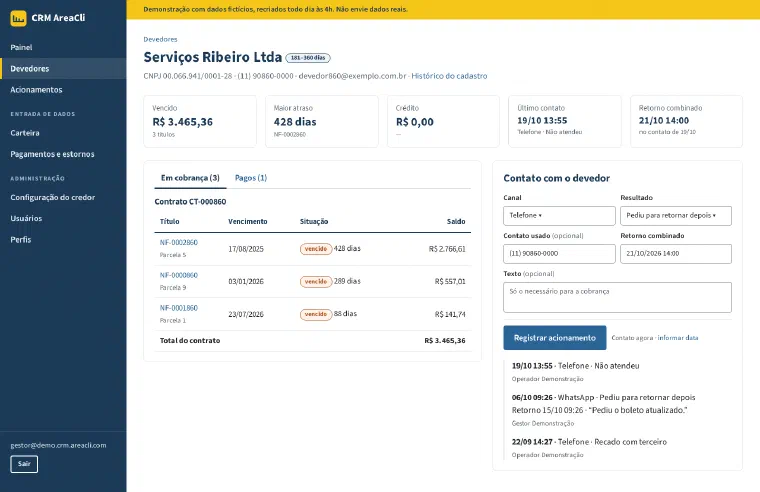The image size is (760, 492).
Task: Click the informar data link
Action: coord(678,338)
